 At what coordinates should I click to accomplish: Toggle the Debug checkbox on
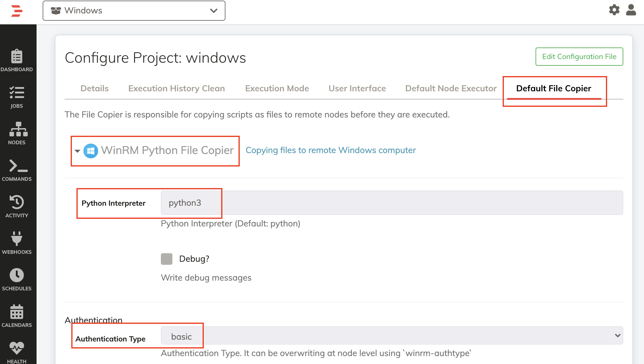pos(167,258)
